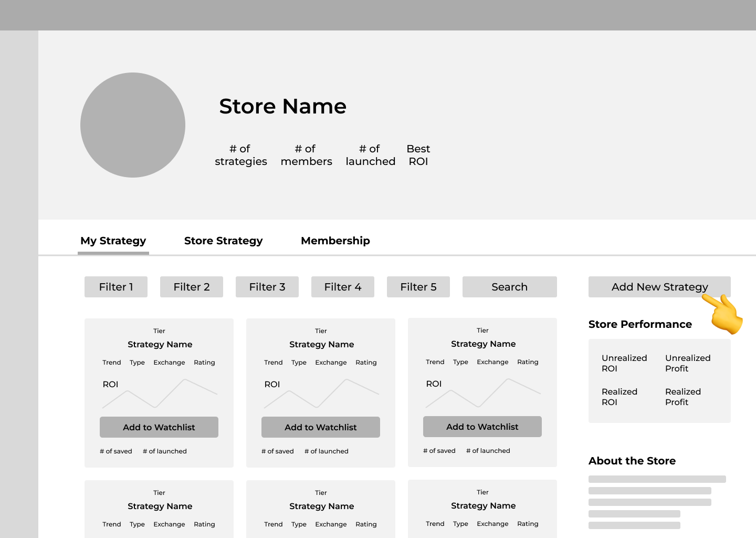The height and width of the screenshot is (538, 756).
Task: Click Realized Profit in Store Performance panel
Action: (x=682, y=397)
